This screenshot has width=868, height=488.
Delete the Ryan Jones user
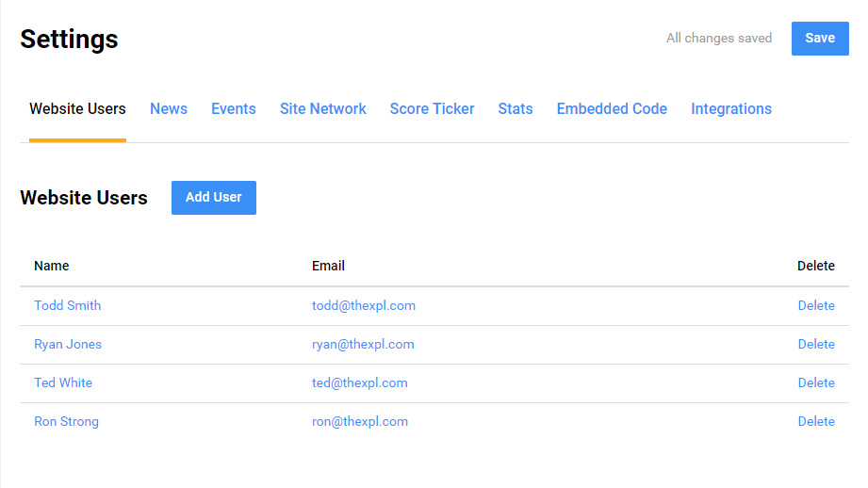[816, 345]
